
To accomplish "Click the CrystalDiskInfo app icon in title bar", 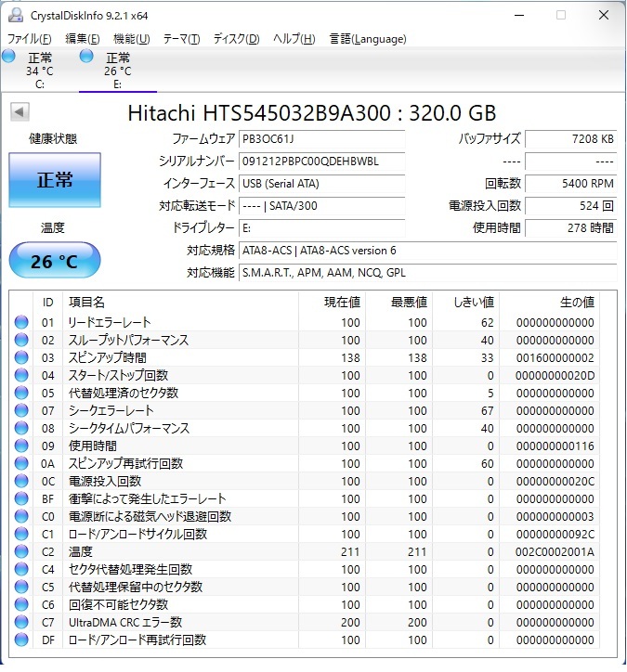I will click(16, 16).
